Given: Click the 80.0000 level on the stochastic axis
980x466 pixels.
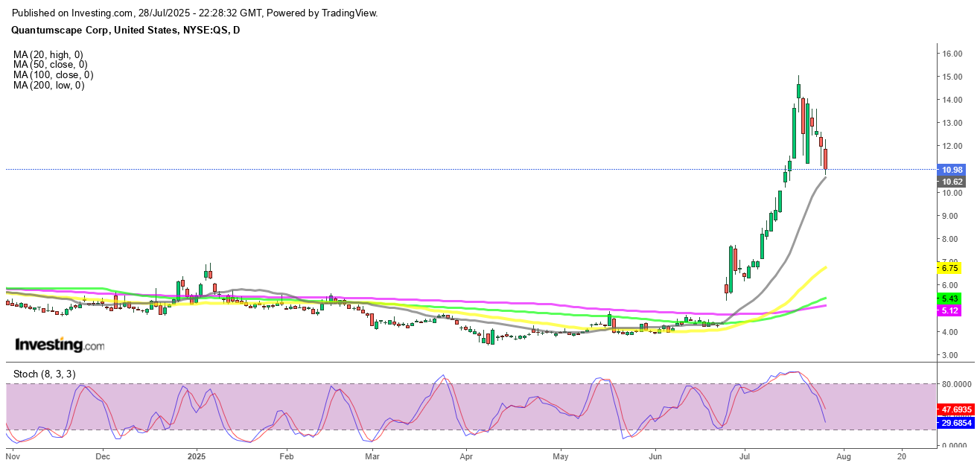Looking at the screenshot, I should click(958, 384).
